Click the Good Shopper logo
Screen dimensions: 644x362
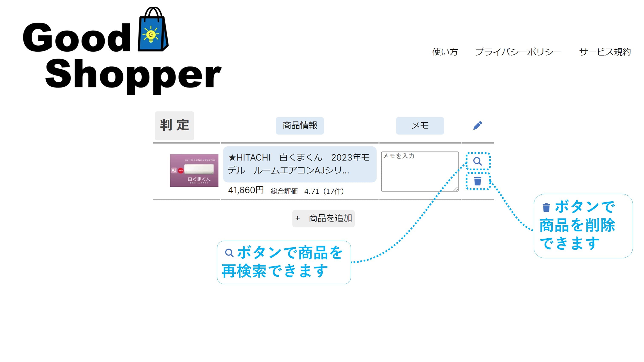click(122, 51)
